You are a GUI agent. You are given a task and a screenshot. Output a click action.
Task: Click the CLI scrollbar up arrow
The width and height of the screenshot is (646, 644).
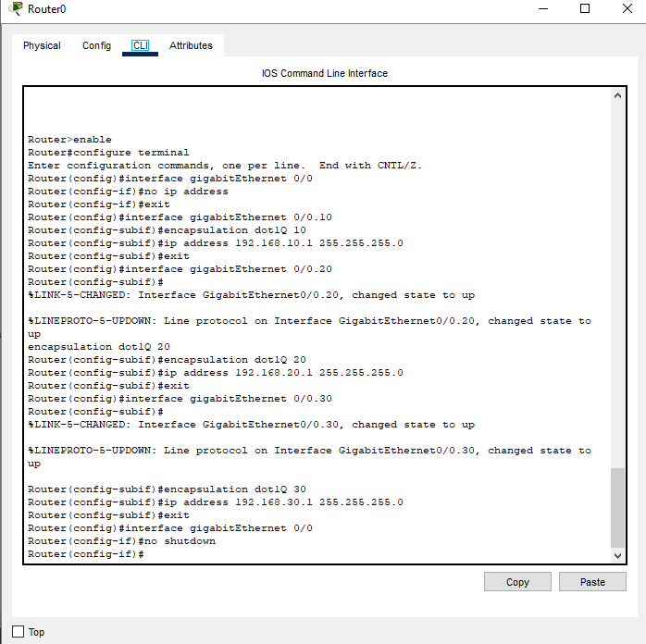coord(617,95)
